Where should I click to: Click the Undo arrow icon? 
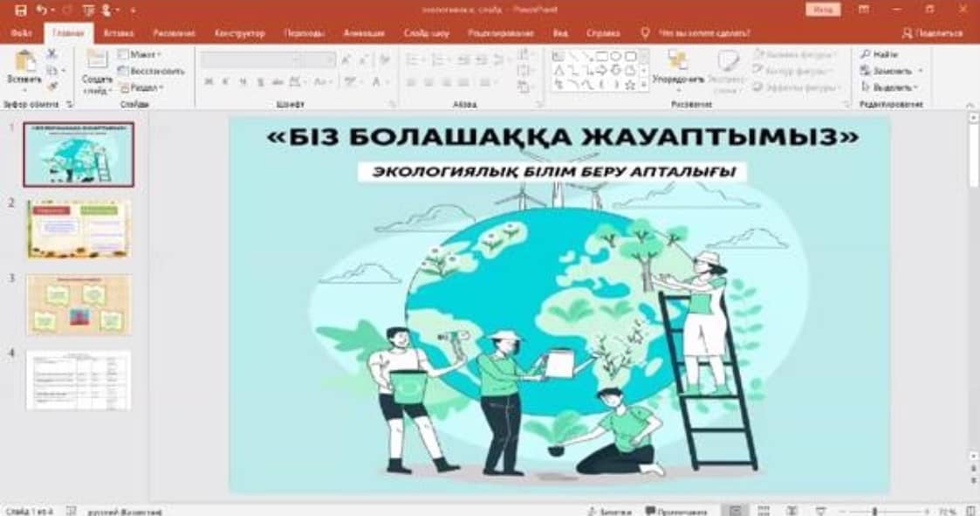click(42, 10)
